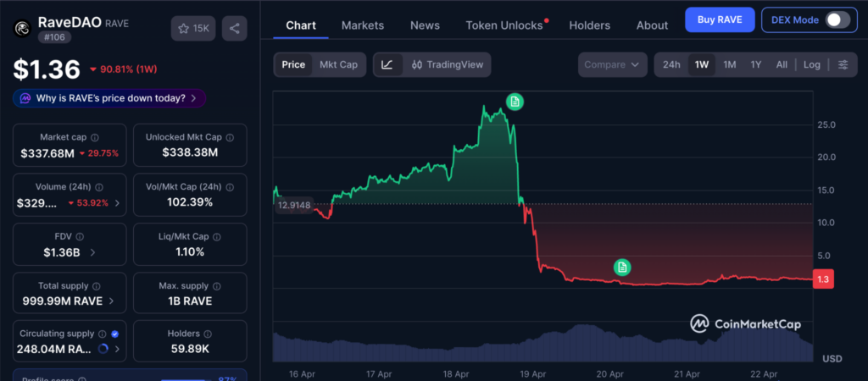Click the RaveDAO logo icon
The width and height of the screenshot is (868, 381).
(22, 28)
